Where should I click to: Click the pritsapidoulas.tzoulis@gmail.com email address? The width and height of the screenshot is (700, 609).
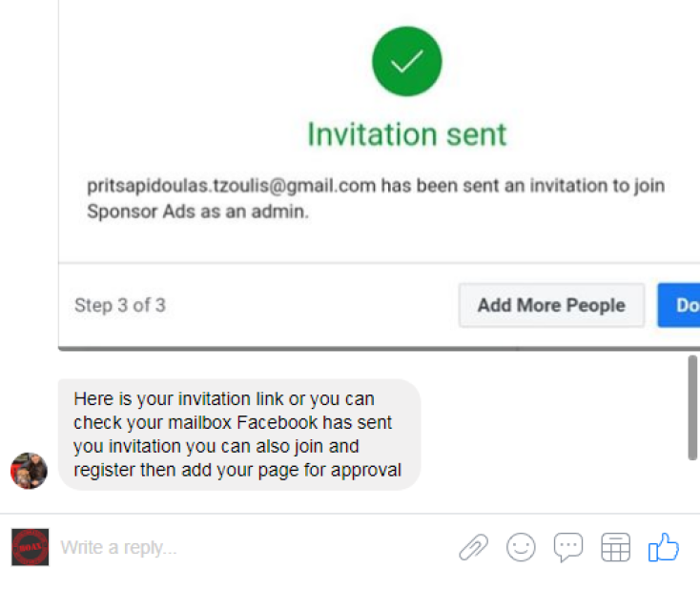click(232, 186)
